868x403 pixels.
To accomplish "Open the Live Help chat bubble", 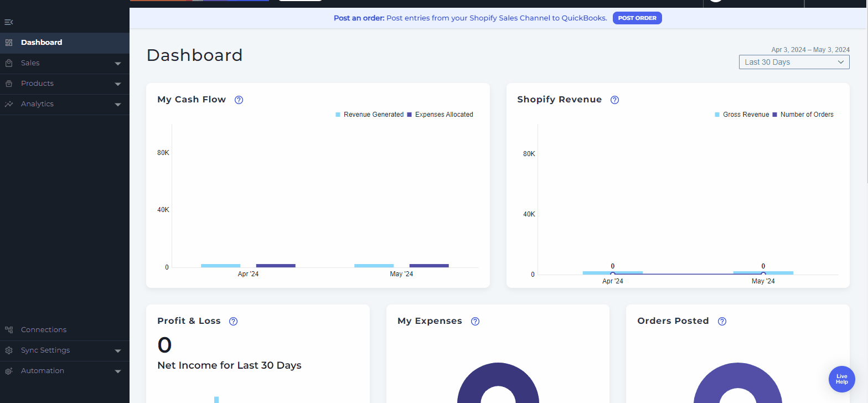I will (841, 379).
